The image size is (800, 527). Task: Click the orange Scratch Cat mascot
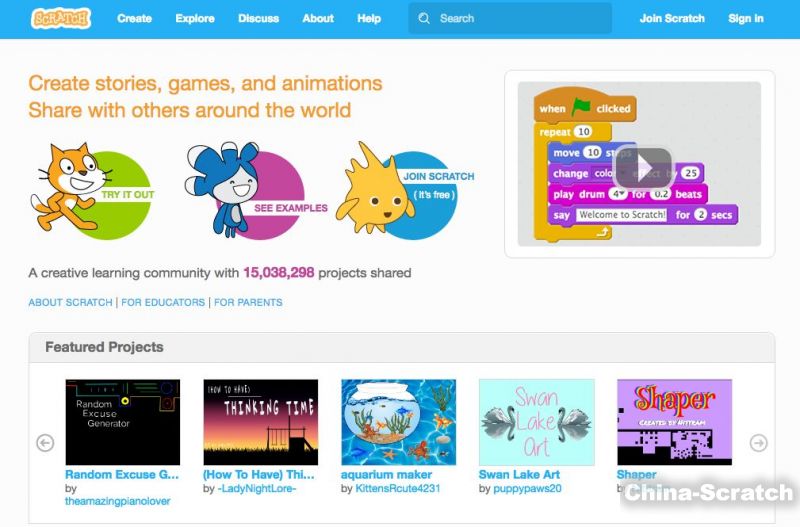[x=62, y=187]
